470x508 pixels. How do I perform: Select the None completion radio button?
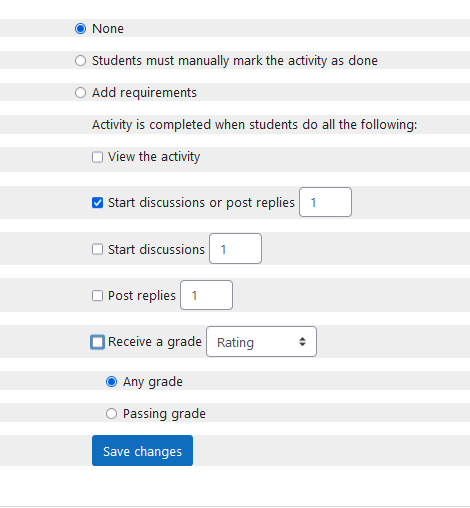coord(80,29)
